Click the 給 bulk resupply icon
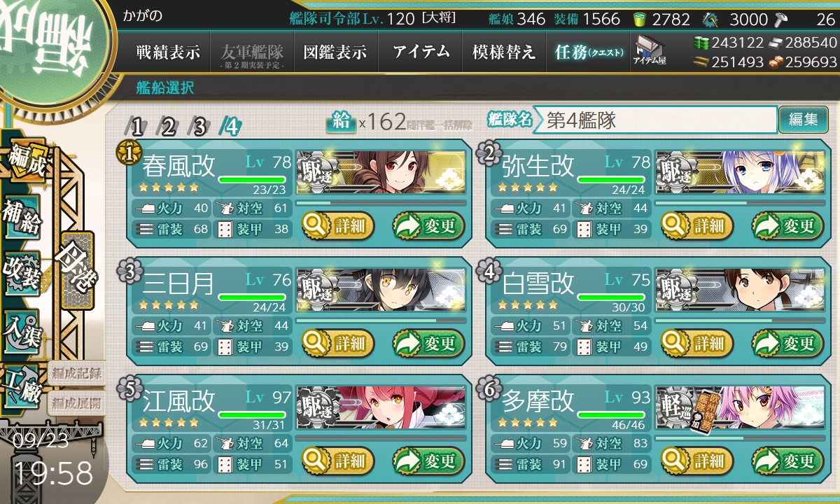840x504 pixels. point(341,122)
